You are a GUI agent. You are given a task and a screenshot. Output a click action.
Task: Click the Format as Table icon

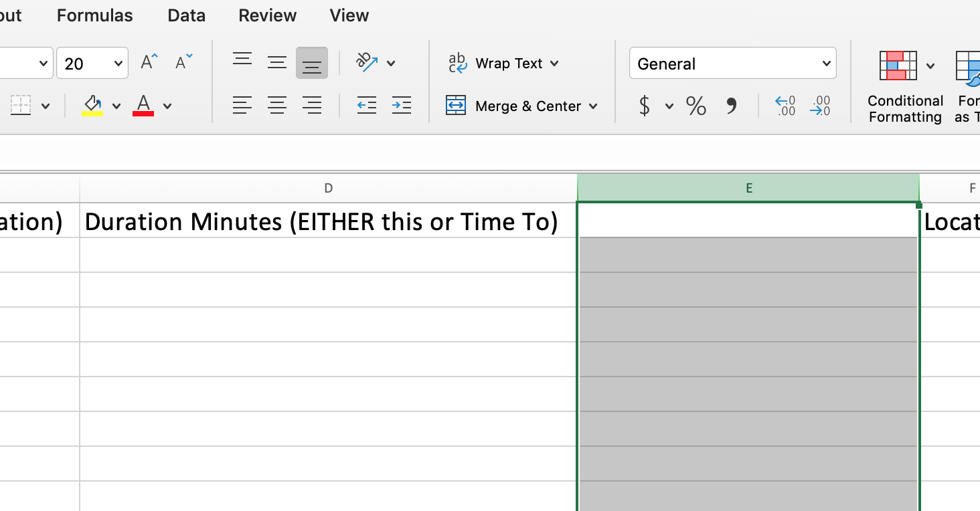[x=968, y=70]
